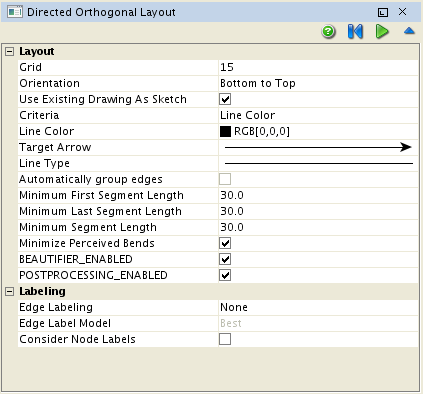Select the BEAUTIFIER_ENABLED property label

pyautogui.click(x=76, y=259)
